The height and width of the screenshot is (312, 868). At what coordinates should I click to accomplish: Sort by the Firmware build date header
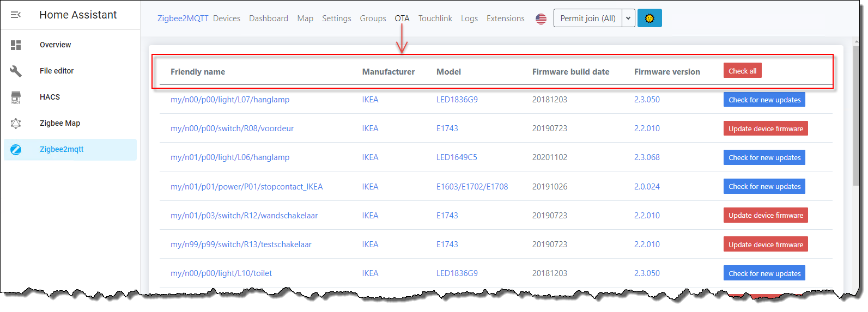(571, 72)
